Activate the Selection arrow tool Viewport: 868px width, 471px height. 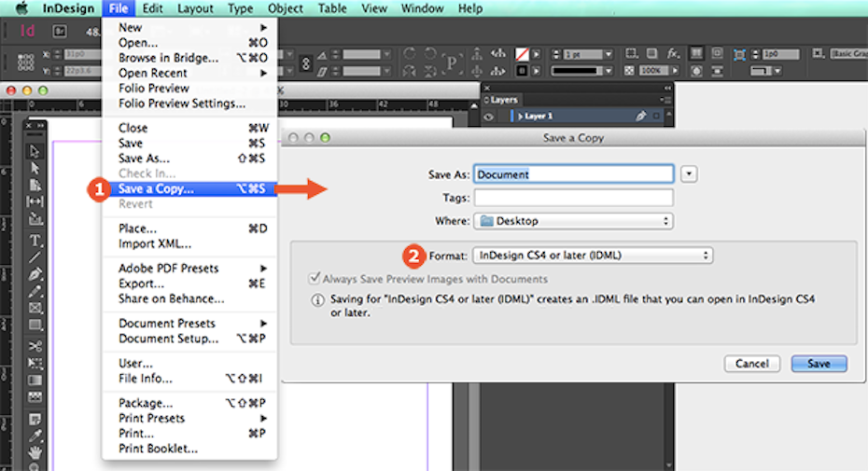pyautogui.click(x=35, y=151)
